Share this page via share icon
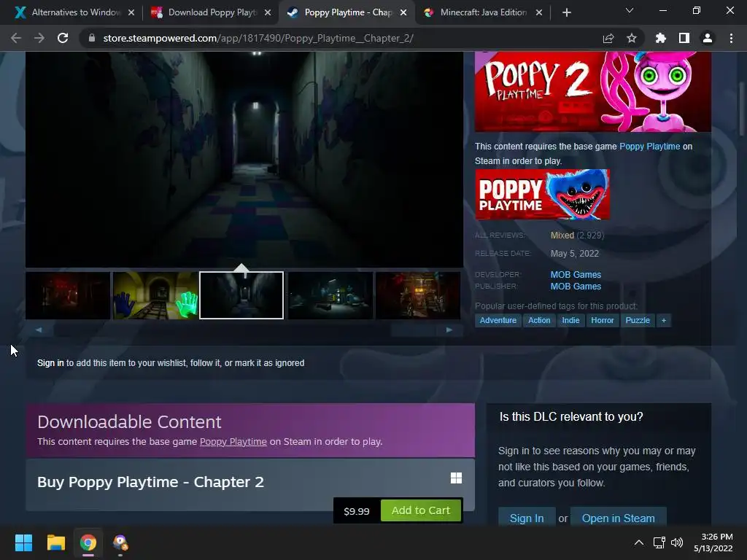Viewport: 747px width, 560px height. pyautogui.click(x=608, y=38)
